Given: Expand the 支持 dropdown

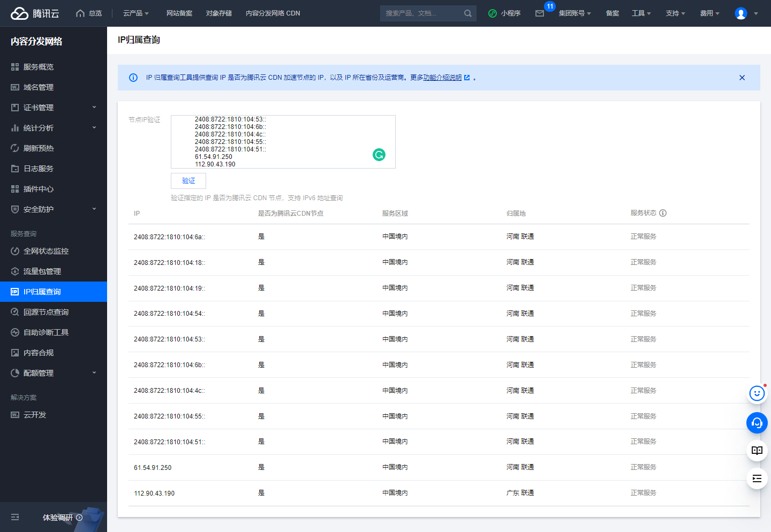Looking at the screenshot, I should (676, 13).
